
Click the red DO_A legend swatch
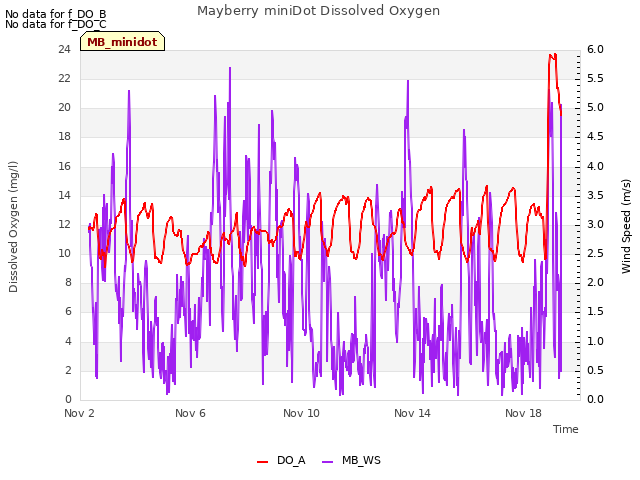tap(262, 462)
